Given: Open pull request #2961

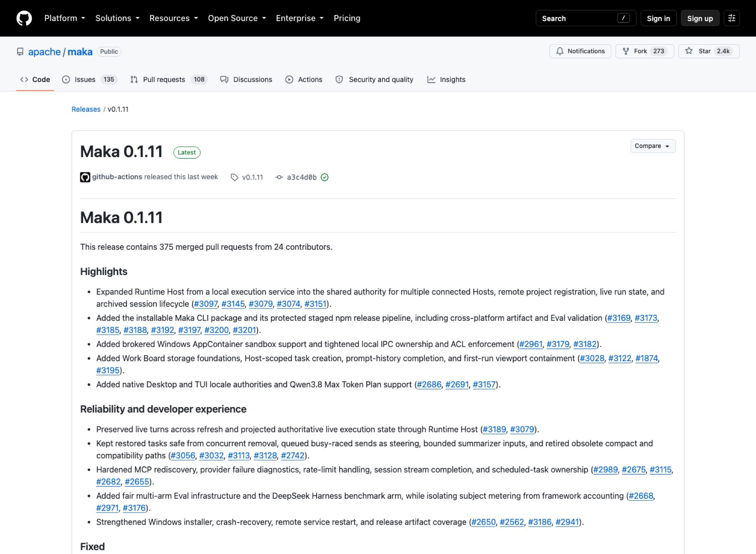Looking at the screenshot, I should point(531,344).
